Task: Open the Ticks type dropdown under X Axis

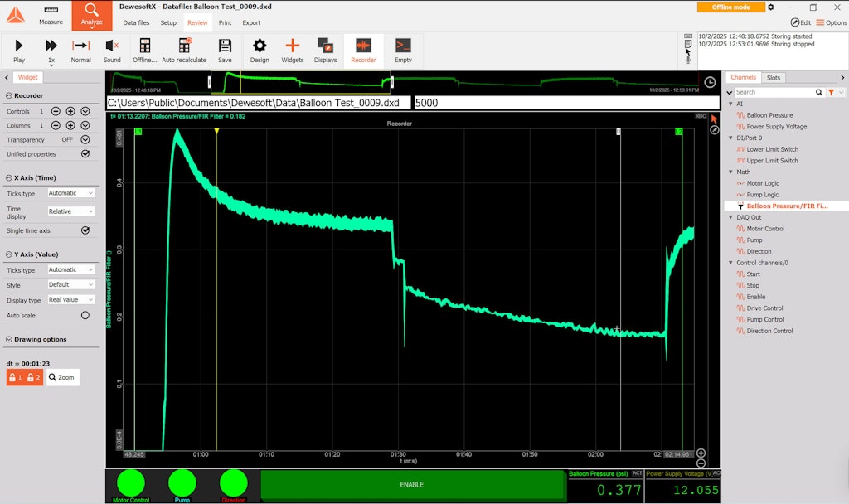Action: pos(70,192)
